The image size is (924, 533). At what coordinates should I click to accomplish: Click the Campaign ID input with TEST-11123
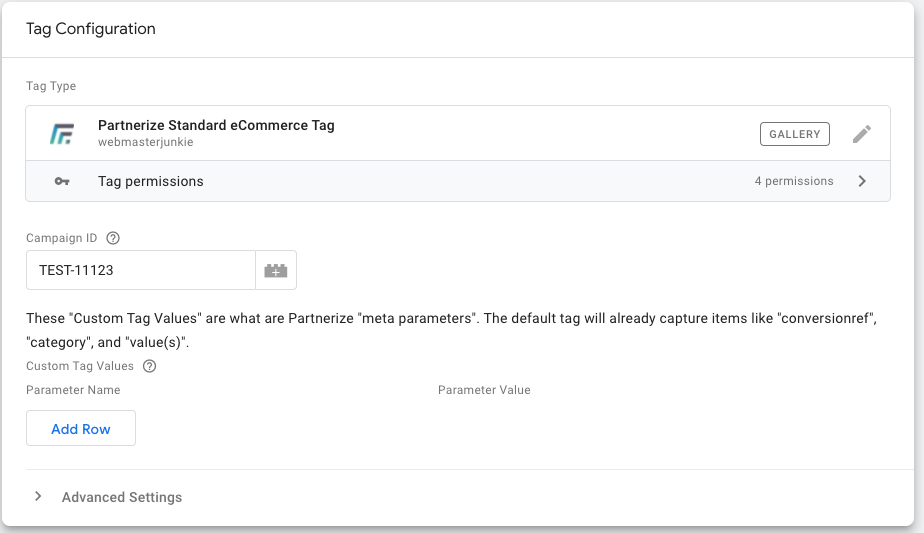[140, 270]
